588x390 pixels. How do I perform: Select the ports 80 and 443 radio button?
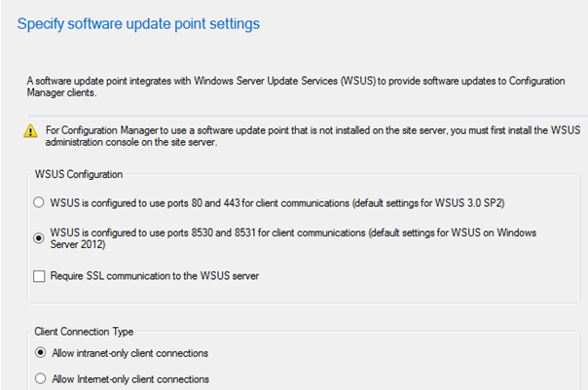click(x=39, y=202)
